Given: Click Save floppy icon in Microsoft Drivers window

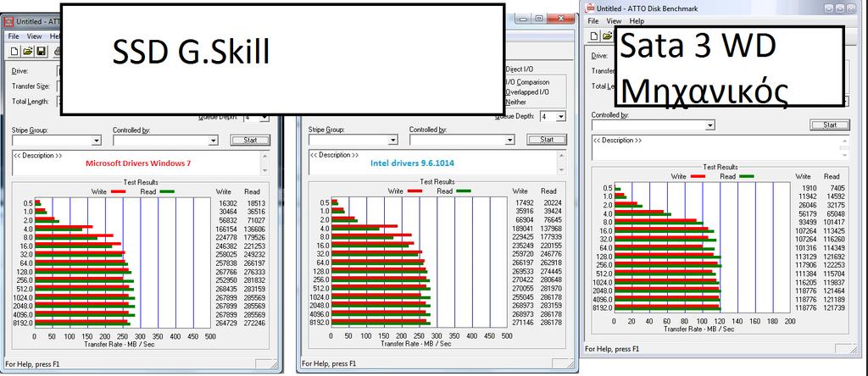Looking at the screenshot, I should [41, 52].
